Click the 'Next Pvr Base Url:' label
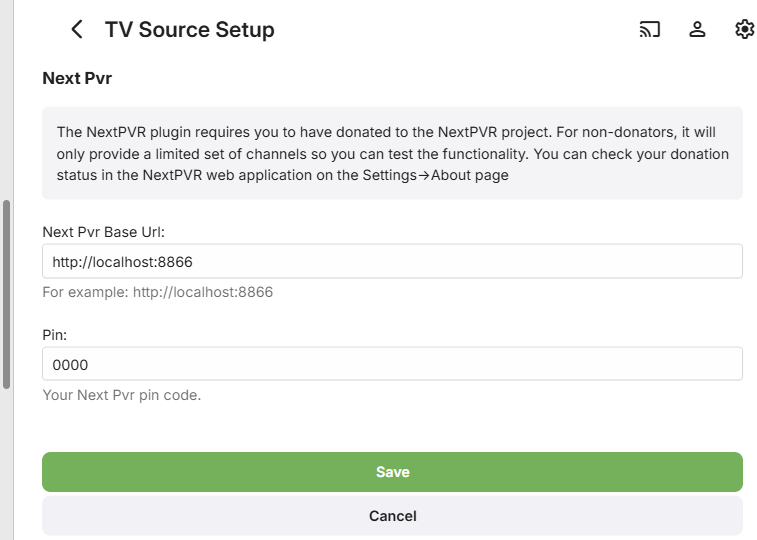The height and width of the screenshot is (540, 757). (103, 232)
